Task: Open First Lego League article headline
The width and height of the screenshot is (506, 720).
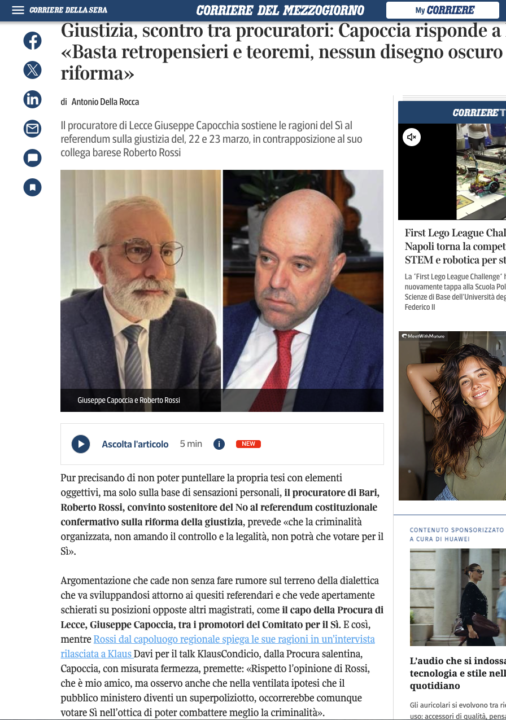Action: pos(455,247)
